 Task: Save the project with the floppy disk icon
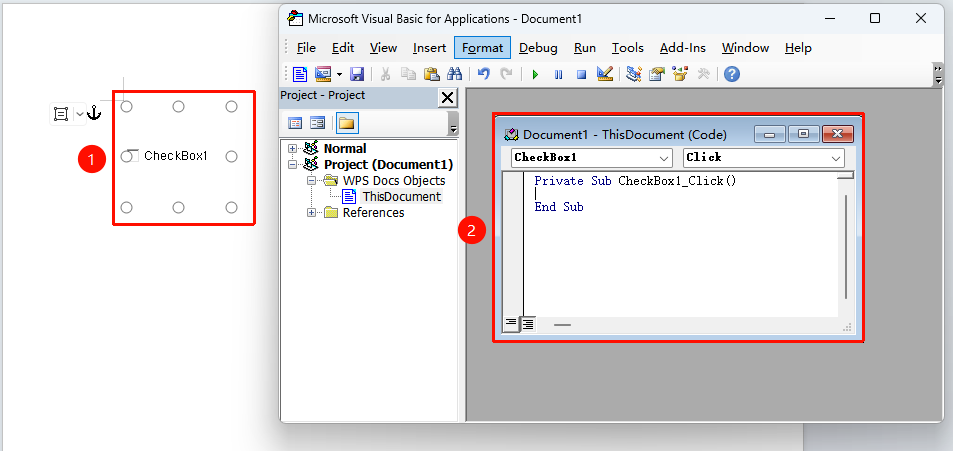point(357,74)
